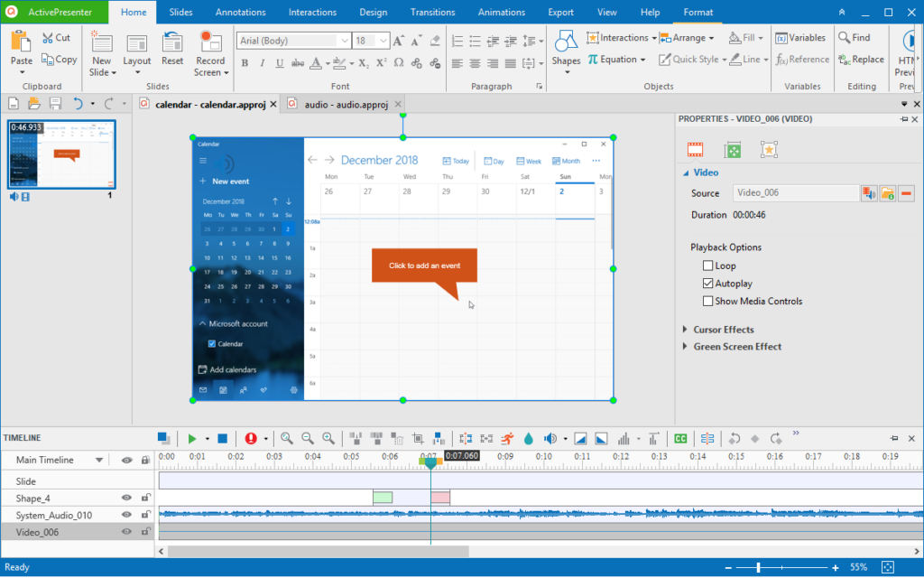Enable Show Media Controls checkbox

(707, 301)
